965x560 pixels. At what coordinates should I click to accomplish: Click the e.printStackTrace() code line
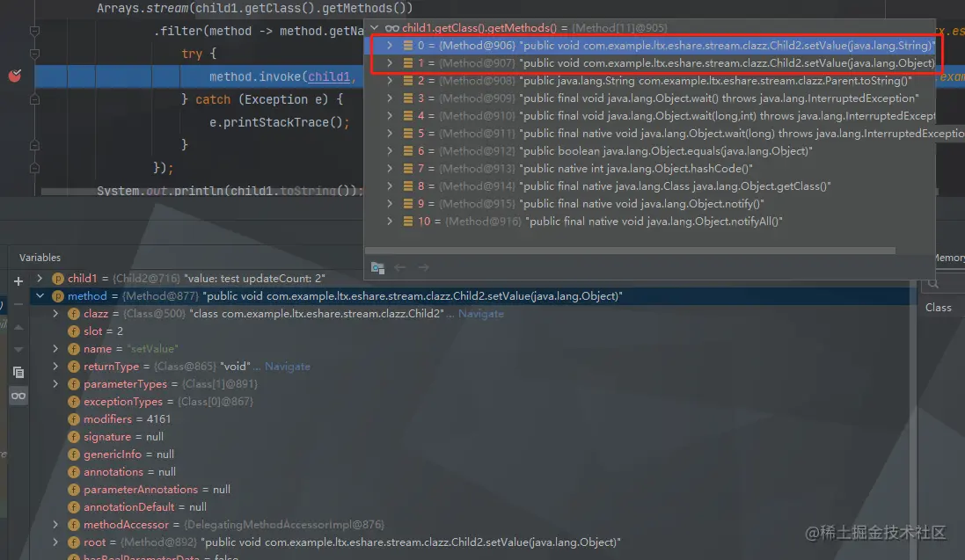click(280, 122)
